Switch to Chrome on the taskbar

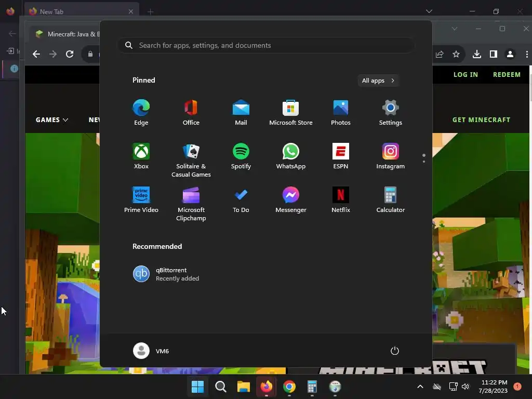click(x=289, y=387)
